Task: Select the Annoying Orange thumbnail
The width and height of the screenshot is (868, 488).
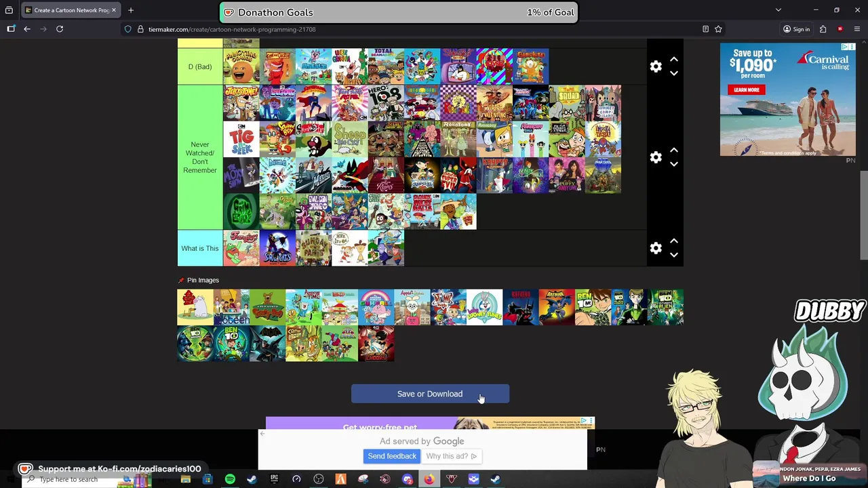Action: tap(241, 66)
